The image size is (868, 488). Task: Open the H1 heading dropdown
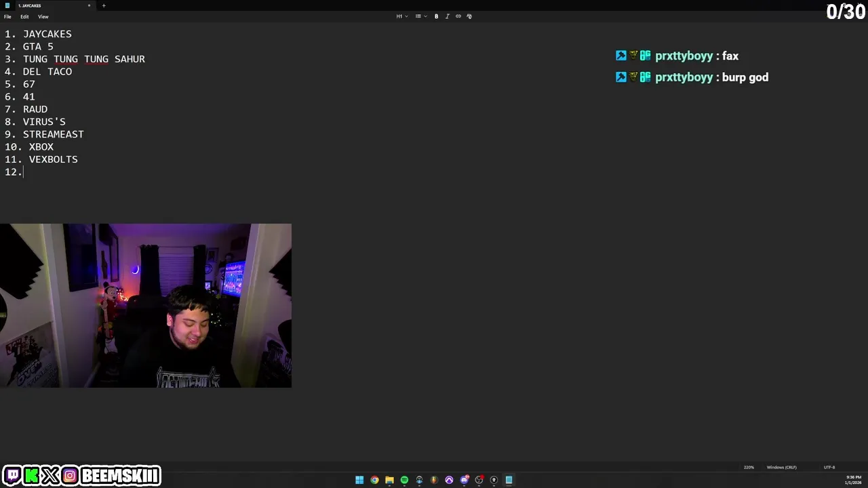tap(402, 16)
